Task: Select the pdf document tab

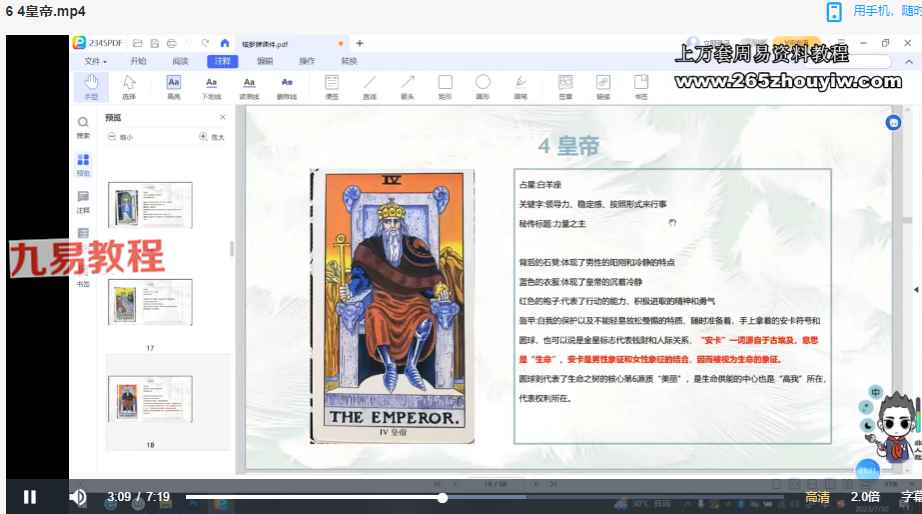Action: [x=292, y=44]
